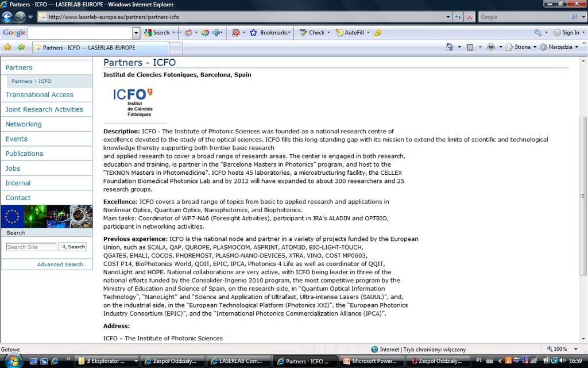The image size is (588, 368).
Task: Open the Google Bookmarks star button
Action: tap(270, 33)
